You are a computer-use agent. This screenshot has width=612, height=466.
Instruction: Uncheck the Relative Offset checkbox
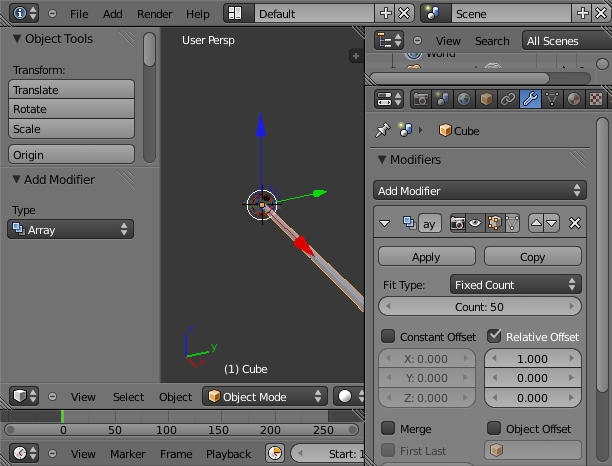click(494, 337)
